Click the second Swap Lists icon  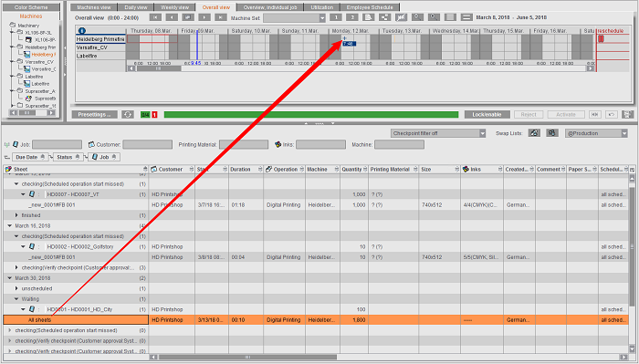coord(552,133)
